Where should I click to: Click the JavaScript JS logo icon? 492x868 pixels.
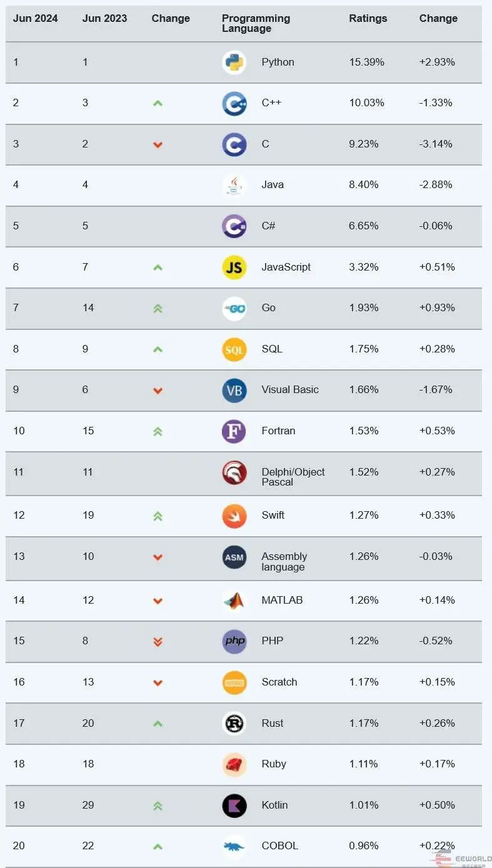pos(234,267)
